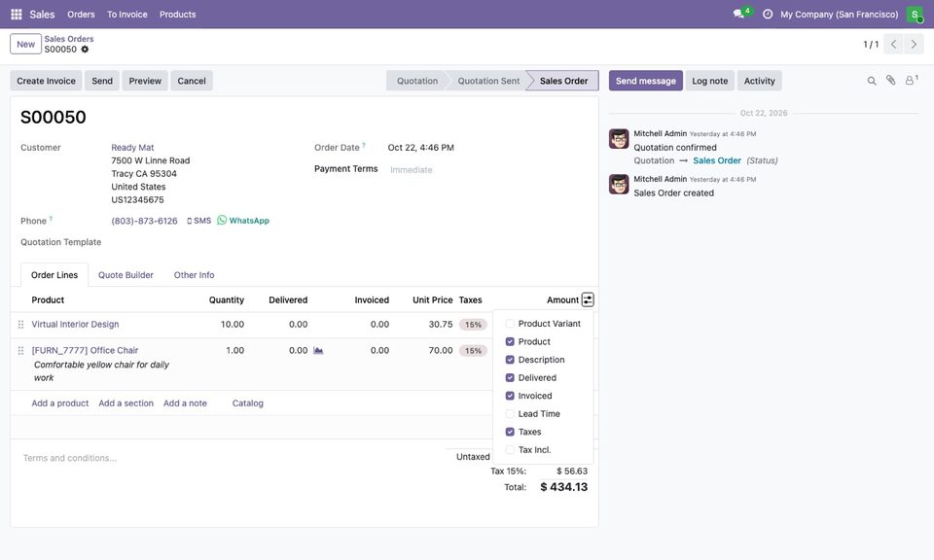Enable the Tax Incl. column checkbox
The height and width of the screenshot is (560, 934).
click(x=510, y=450)
